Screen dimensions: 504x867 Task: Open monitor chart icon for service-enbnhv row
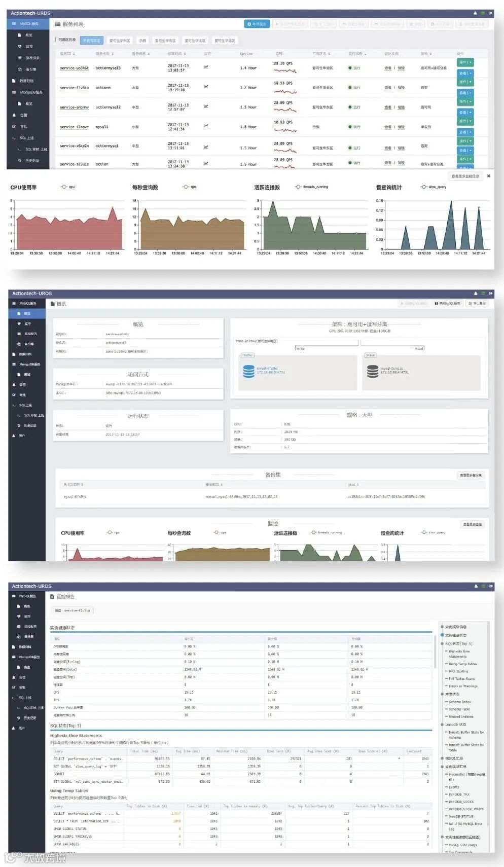coord(206,106)
